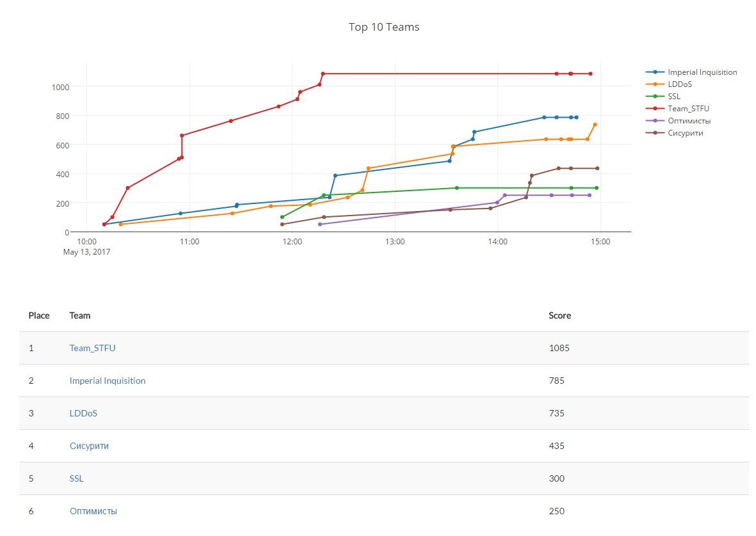
Task: Open the Оптимисты team link in the table
Action: 93,511
